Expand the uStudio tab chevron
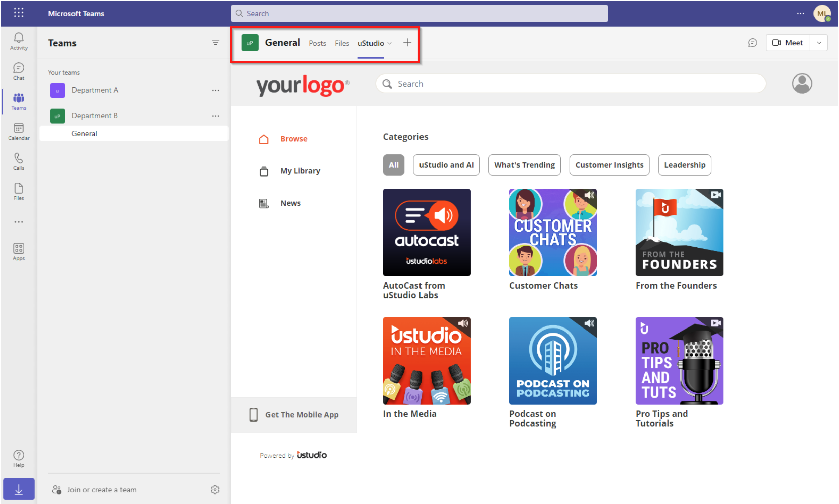The height and width of the screenshot is (504, 839). tap(389, 43)
